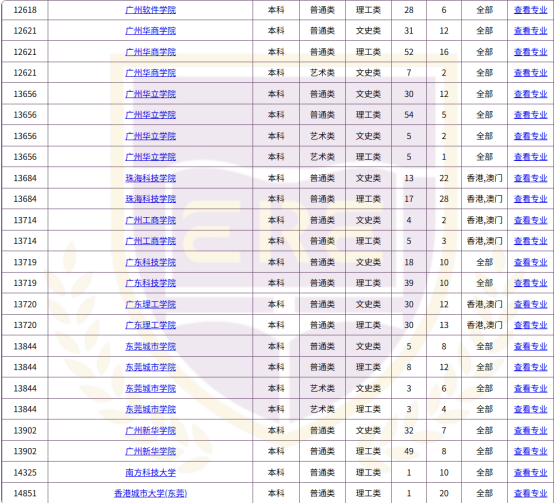Open 广州新华学院 link in the 理工类 row

tap(151, 451)
